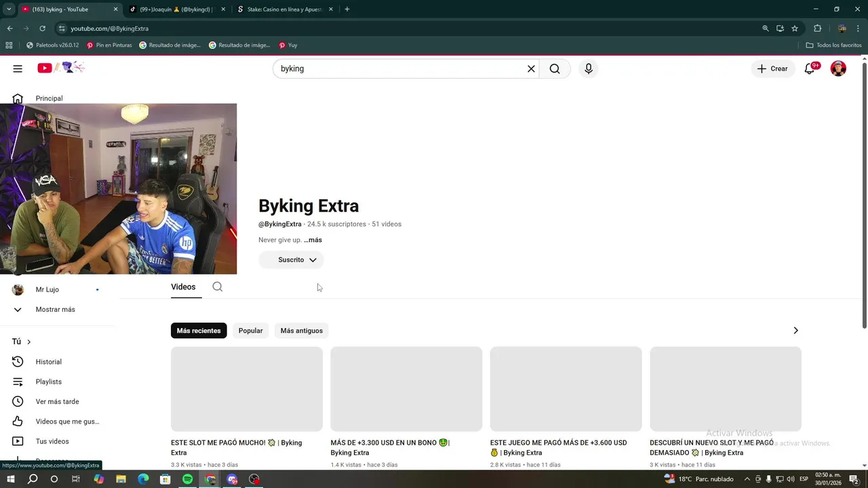Open the Yuy bookmark
868x488 pixels.
(x=288, y=45)
